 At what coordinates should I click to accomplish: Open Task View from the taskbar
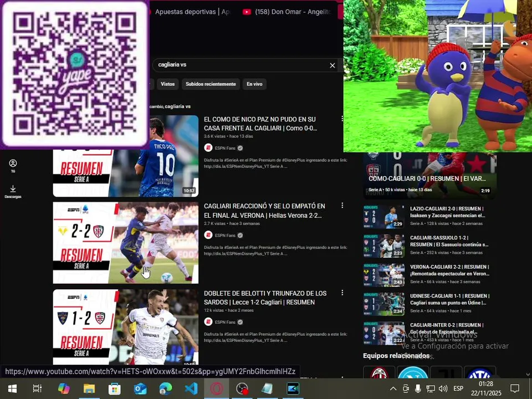click(37, 388)
